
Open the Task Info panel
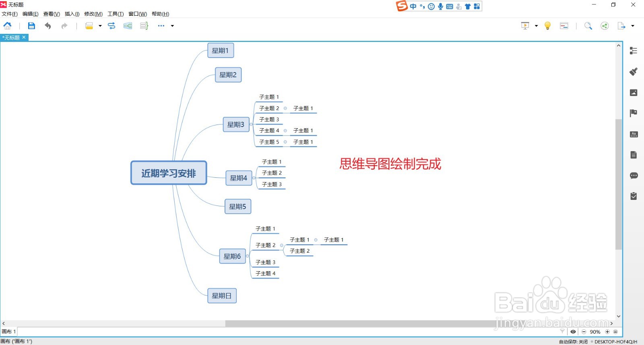coord(634,196)
